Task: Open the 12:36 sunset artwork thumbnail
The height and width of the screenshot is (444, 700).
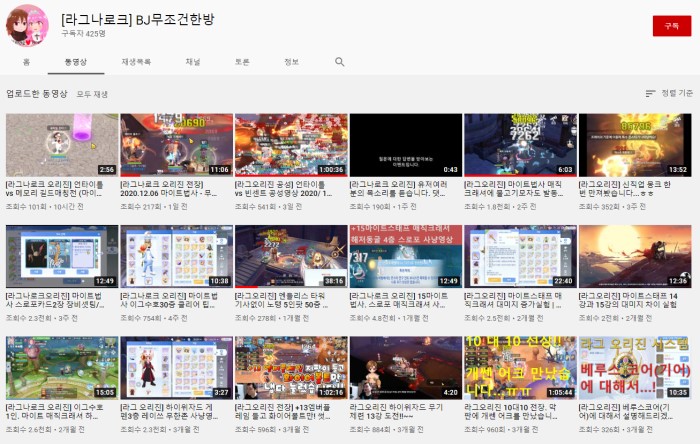Action: [635, 256]
